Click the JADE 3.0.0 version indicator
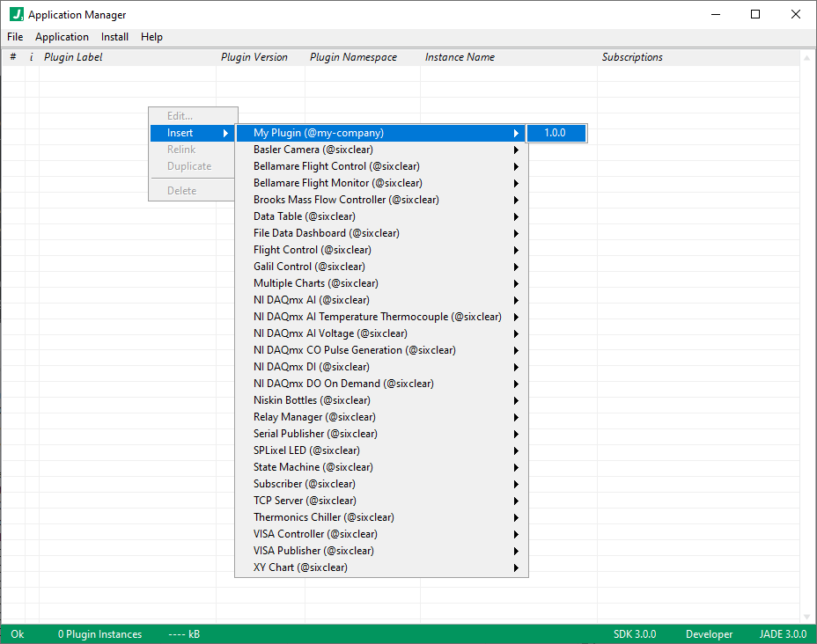The width and height of the screenshot is (817, 644). (782, 633)
